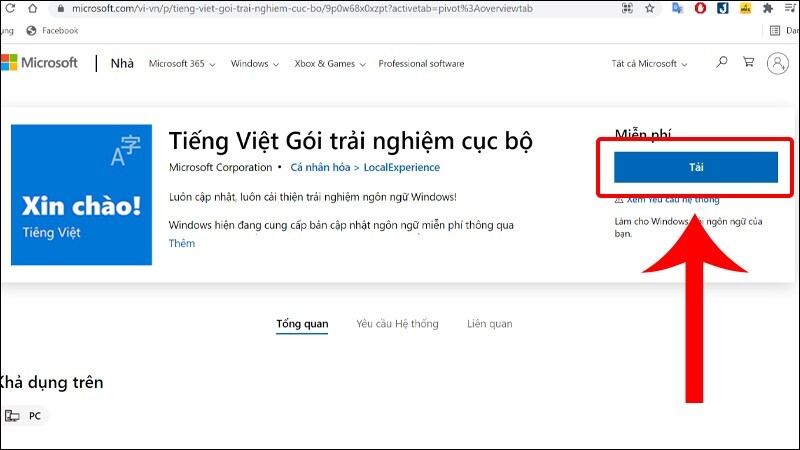Click the lock site info icon
800x450 pixels.
61,9
